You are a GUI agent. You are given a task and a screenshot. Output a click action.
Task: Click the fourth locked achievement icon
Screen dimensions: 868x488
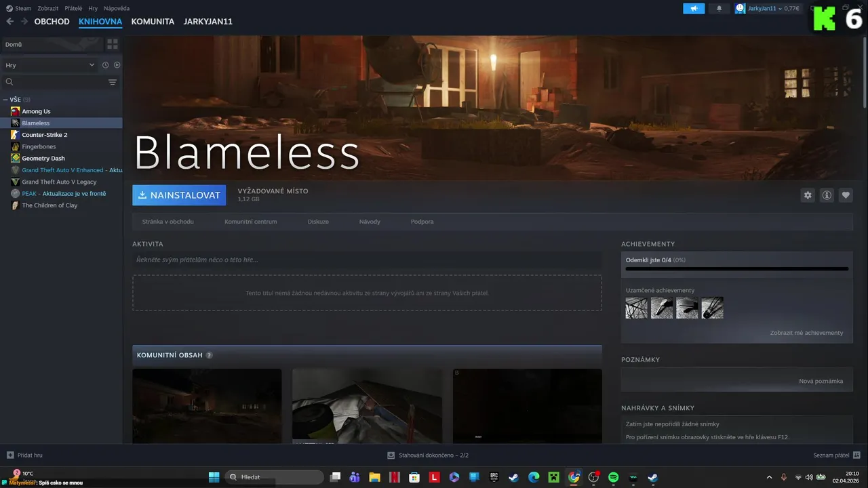tap(713, 308)
